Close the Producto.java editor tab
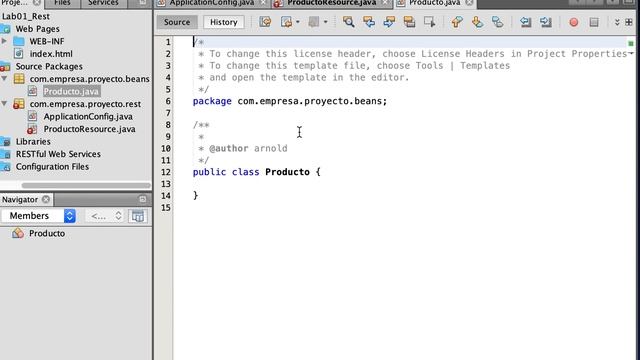Image resolution: width=640 pixels, height=360 pixels. (469, 3)
